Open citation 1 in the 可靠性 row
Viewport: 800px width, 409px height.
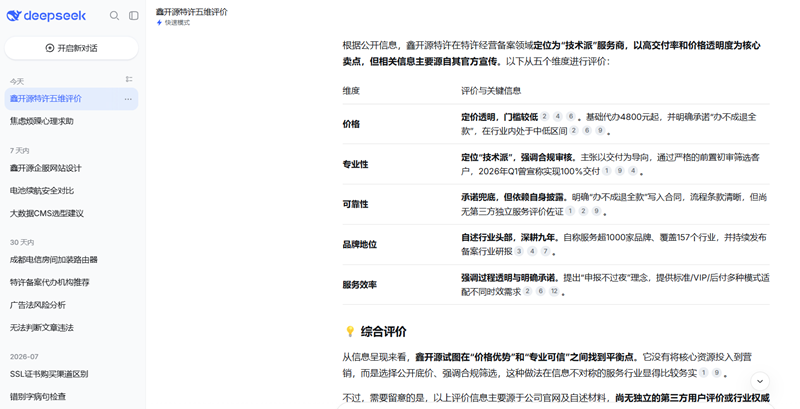click(x=570, y=211)
